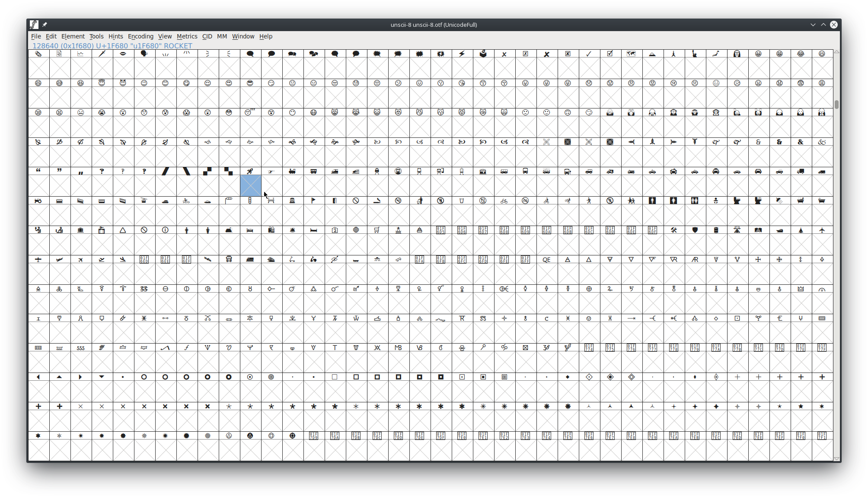The image size is (868, 497).
Task: Select the shopping cart glyph cell
Action: pyautogui.click(x=377, y=230)
